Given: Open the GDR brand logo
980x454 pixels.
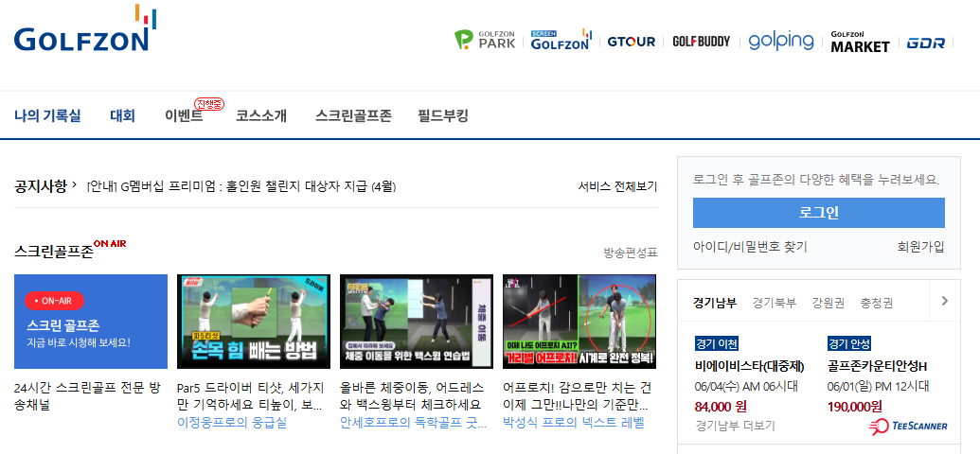Looking at the screenshot, I should click(926, 44).
